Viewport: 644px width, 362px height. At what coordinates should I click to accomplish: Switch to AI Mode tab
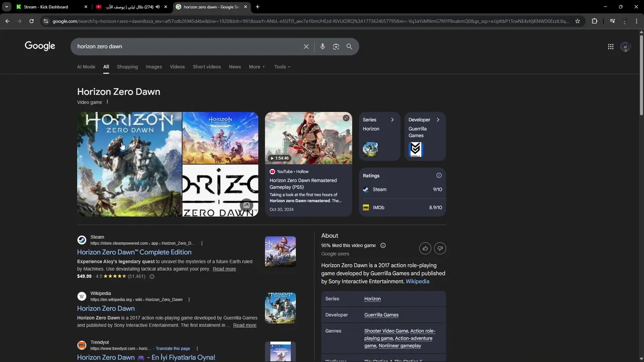(86, 67)
